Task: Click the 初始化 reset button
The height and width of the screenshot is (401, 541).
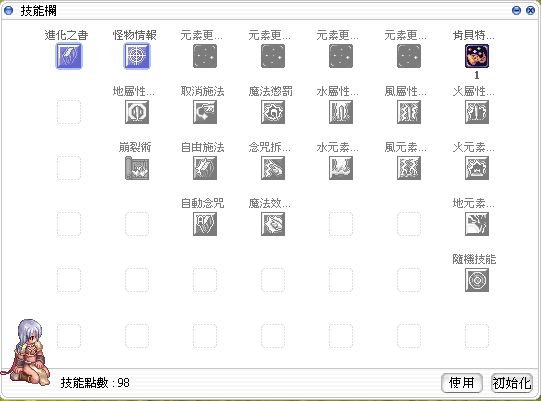Action: tap(512, 383)
